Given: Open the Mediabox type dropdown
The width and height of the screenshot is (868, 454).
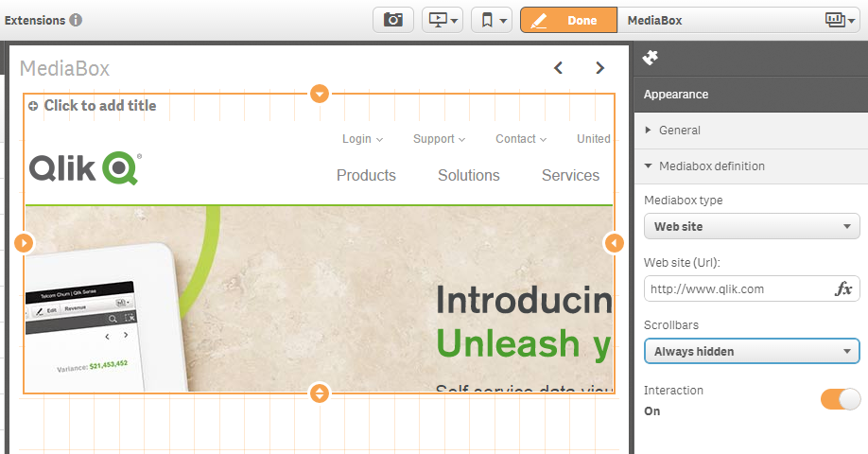Looking at the screenshot, I should [x=752, y=226].
